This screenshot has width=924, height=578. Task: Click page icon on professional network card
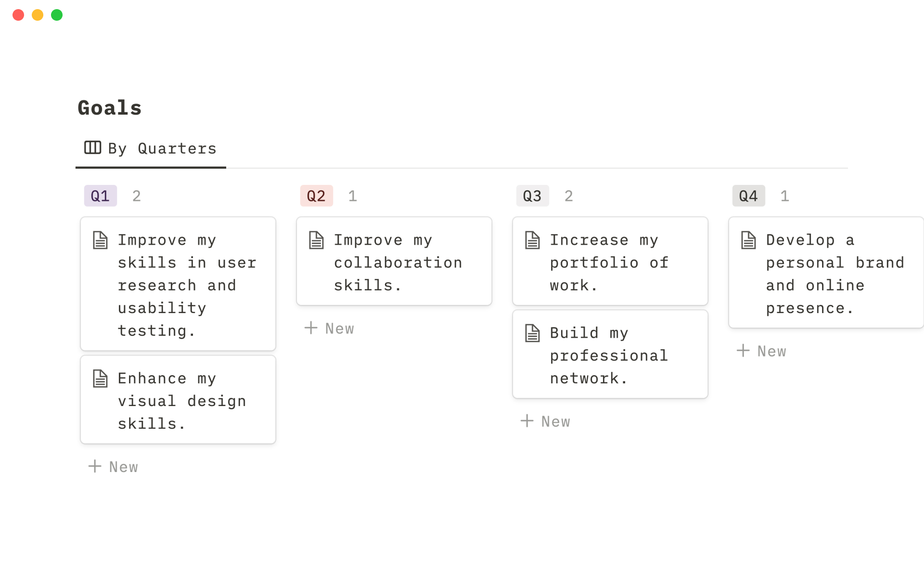point(532,333)
